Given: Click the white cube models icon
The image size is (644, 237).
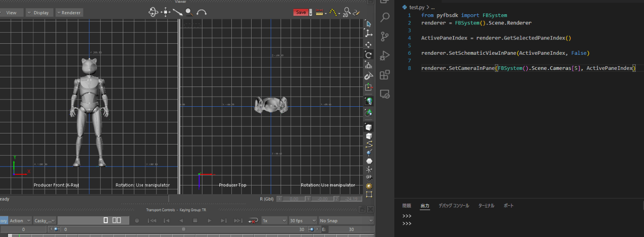Looking at the screenshot, I should coord(368,136).
